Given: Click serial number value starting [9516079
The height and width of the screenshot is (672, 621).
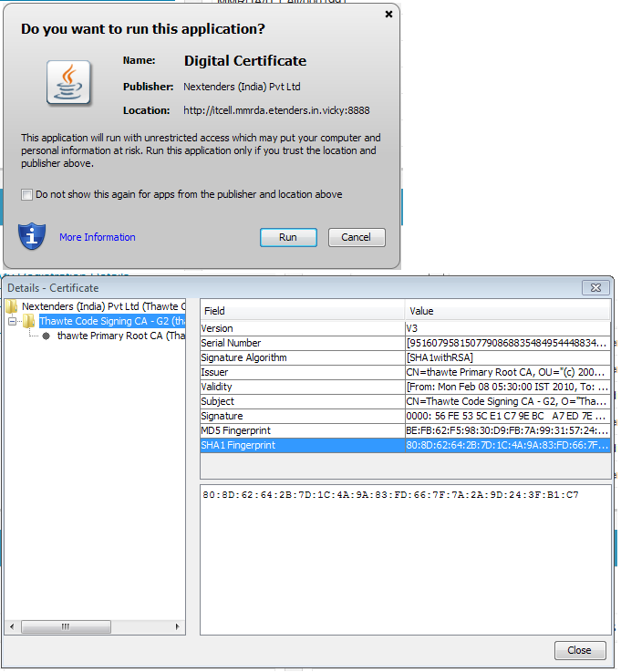Looking at the screenshot, I should pyautogui.click(x=508, y=343).
